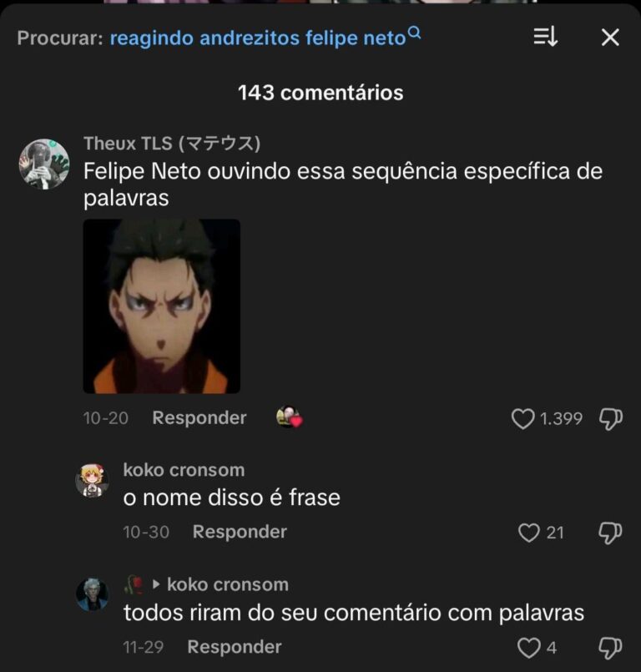Dislike koko cronsom's 'o nome disso é frase' comment
641x672 pixels.
point(610,533)
